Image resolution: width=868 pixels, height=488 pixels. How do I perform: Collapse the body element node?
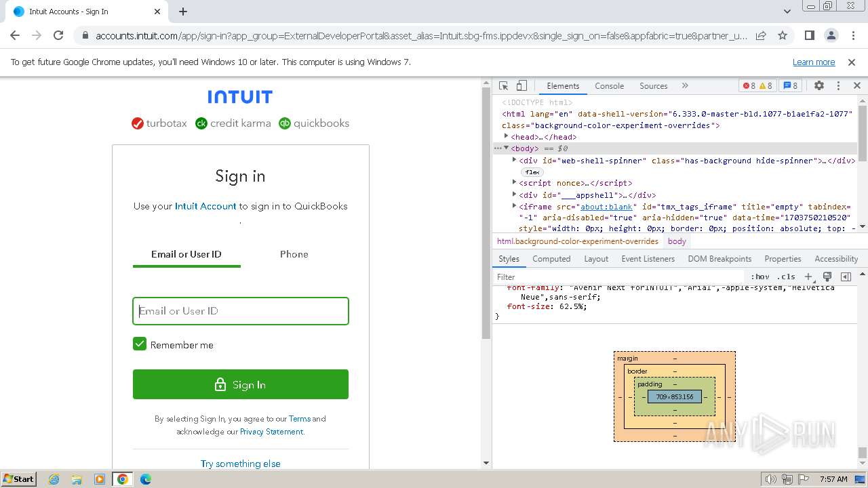(506, 148)
